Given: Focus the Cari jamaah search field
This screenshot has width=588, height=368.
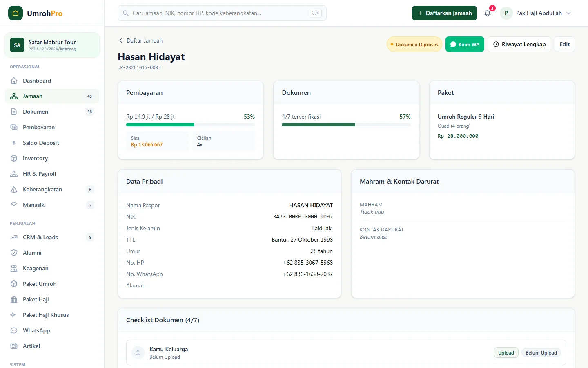Looking at the screenshot, I should 222,13.
